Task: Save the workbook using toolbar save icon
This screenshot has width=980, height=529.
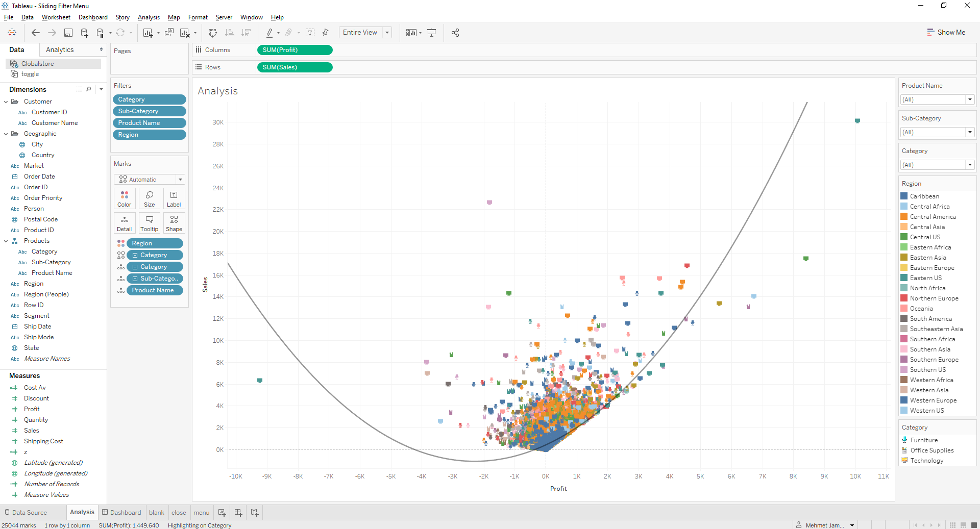Action: pyautogui.click(x=68, y=33)
